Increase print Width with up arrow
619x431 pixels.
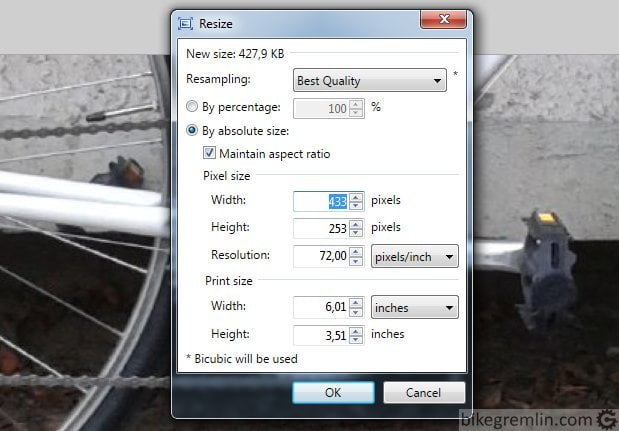pos(356,303)
